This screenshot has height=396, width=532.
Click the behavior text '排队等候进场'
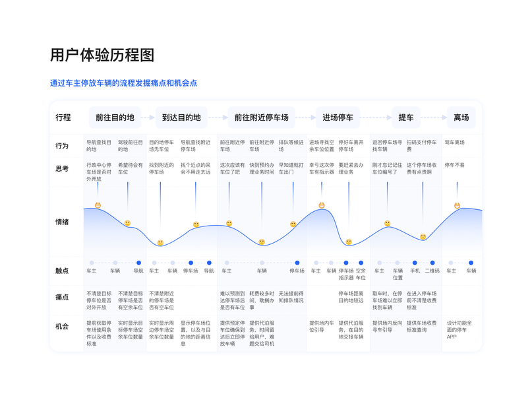click(x=291, y=146)
